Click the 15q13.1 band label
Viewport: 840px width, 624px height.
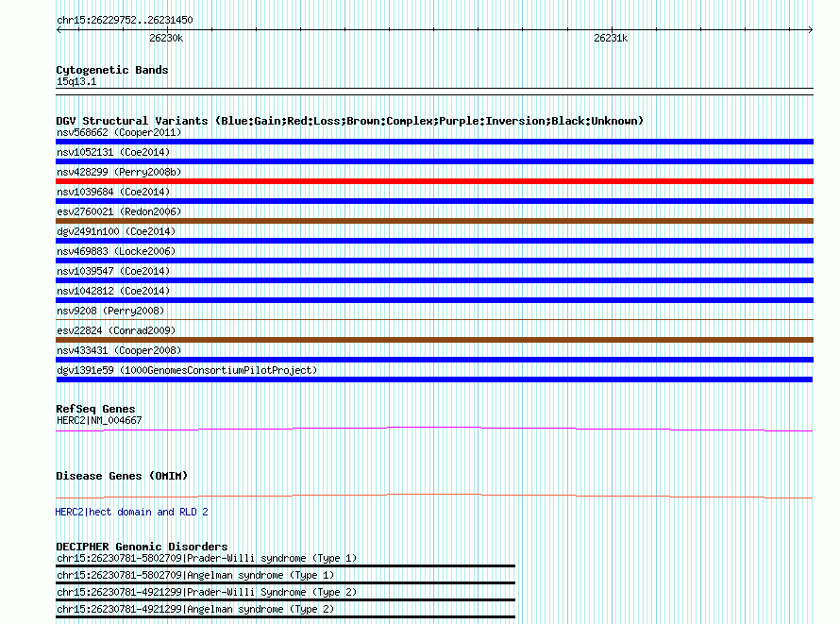(76, 81)
